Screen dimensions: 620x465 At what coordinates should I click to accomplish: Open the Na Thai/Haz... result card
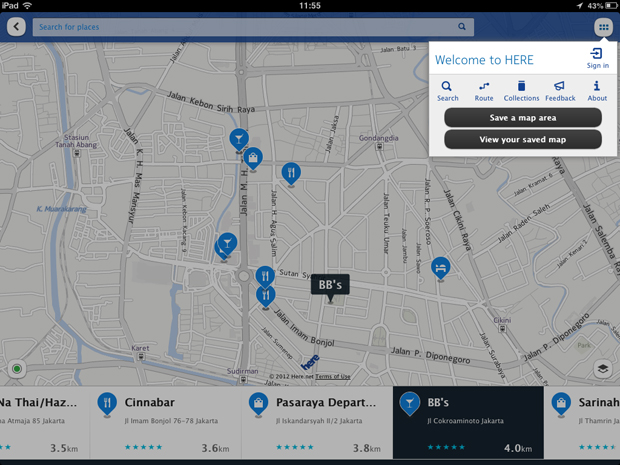(x=45, y=422)
